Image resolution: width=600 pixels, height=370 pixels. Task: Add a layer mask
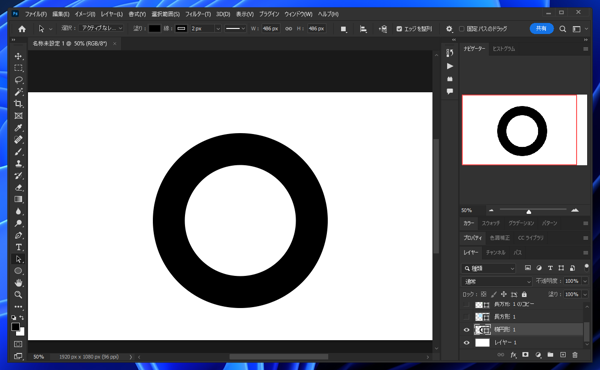(525, 355)
